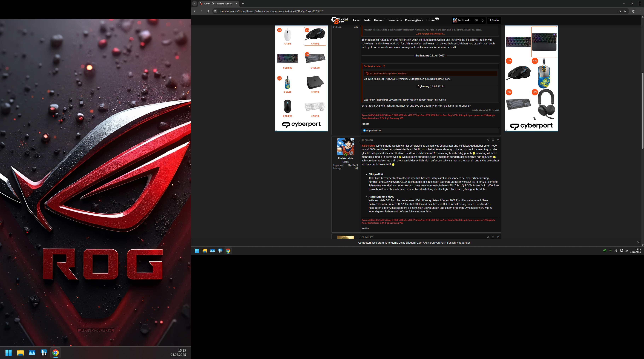Open the NVIDIA tray icon
The width and height of the screenshot is (644, 359).
tap(611, 251)
